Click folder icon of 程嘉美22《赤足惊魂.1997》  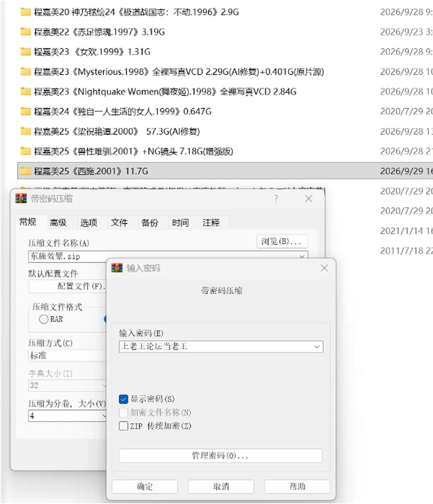coord(25,32)
